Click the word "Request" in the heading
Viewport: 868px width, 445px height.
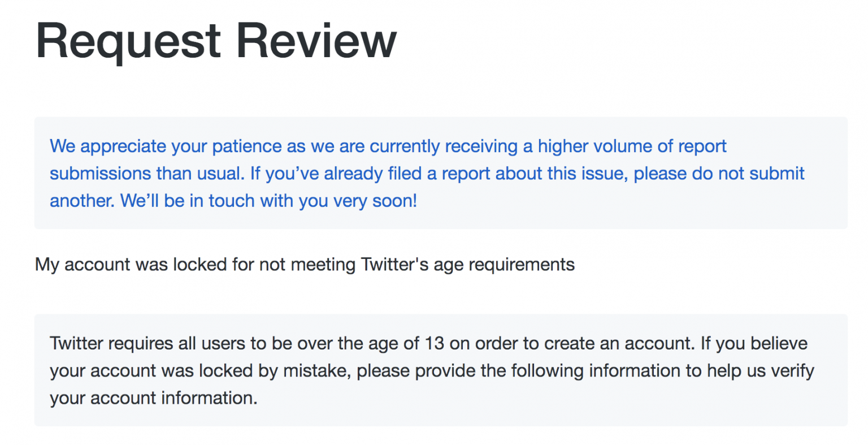(128, 41)
